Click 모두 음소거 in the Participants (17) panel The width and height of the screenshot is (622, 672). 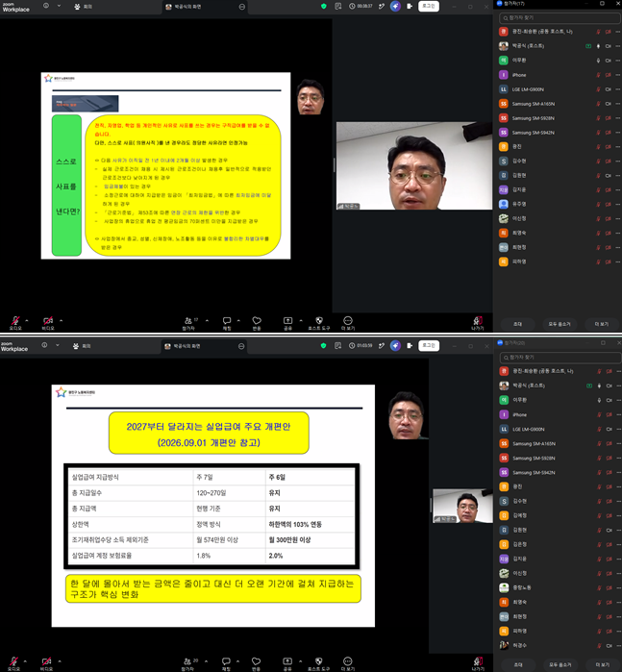pos(560,324)
